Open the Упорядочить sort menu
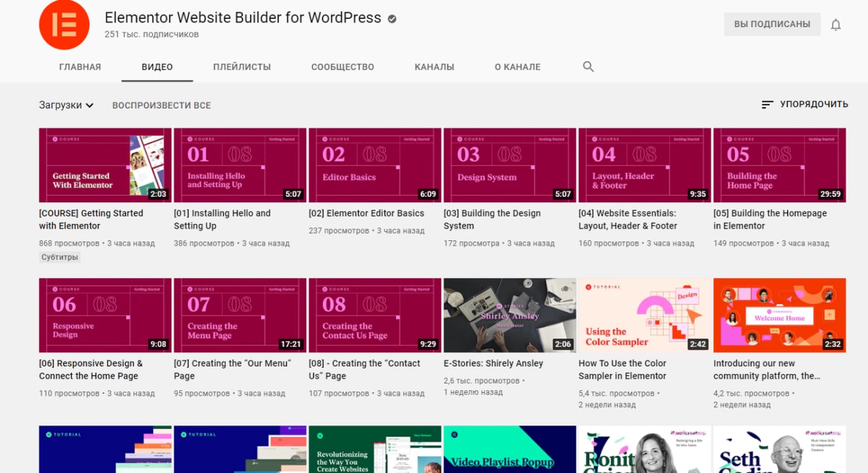Image resolution: width=868 pixels, height=473 pixels. click(x=805, y=105)
